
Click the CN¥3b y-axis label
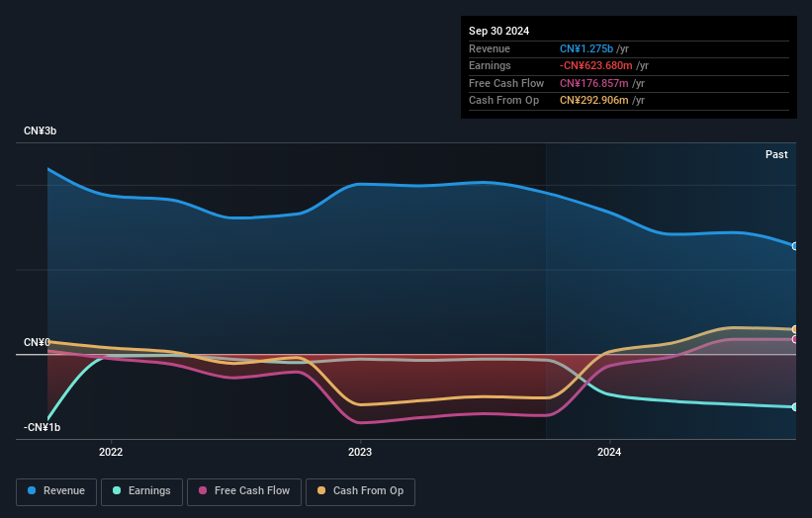pos(40,130)
